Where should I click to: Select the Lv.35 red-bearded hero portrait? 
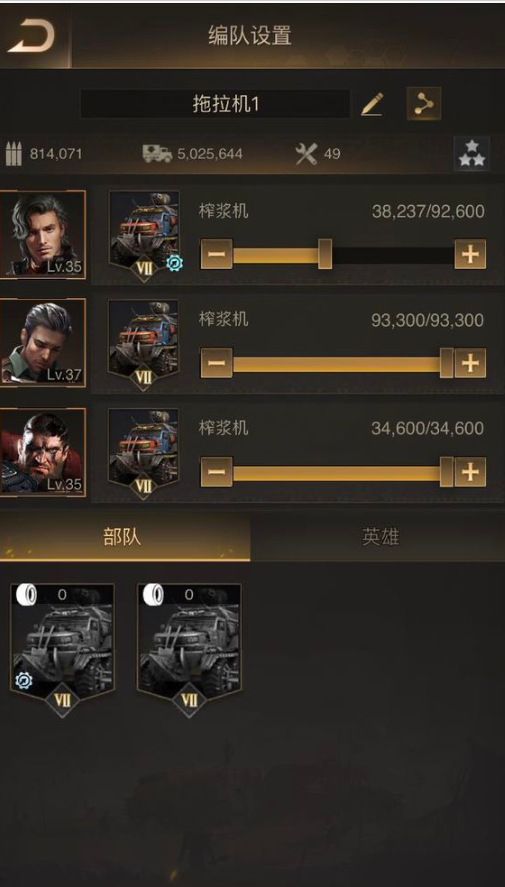pos(43,452)
